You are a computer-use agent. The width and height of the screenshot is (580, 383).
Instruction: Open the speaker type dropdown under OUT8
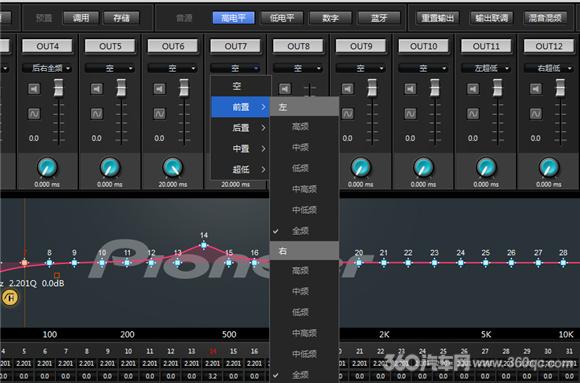pos(298,68)
